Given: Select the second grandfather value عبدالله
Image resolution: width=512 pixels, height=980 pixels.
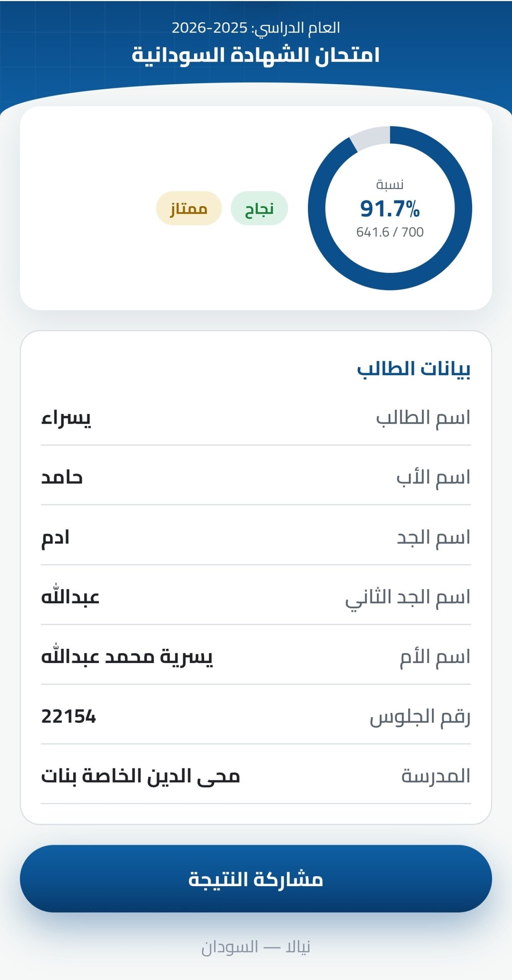Looking at the screenshot, I should [x=70, y=596].
